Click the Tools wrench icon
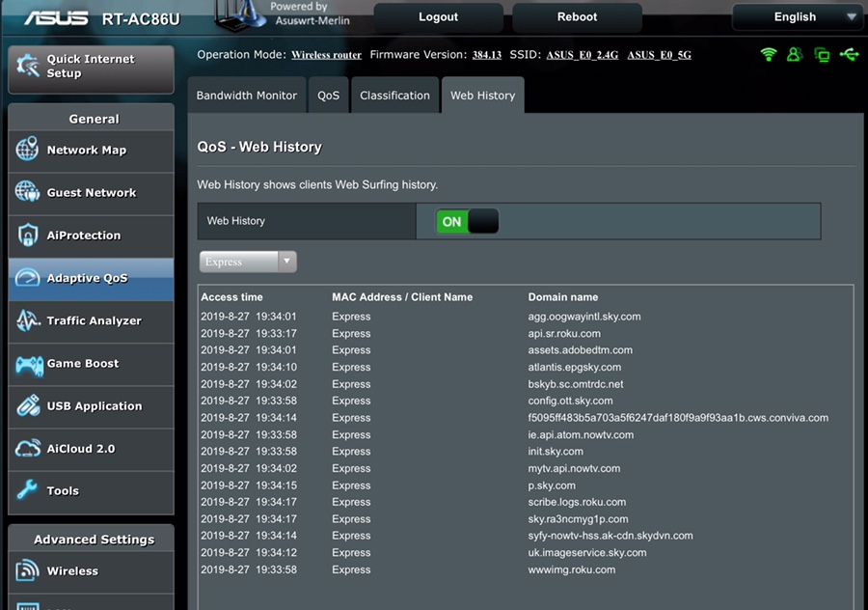This screenshot has height=610, width=868. [27, 489]
